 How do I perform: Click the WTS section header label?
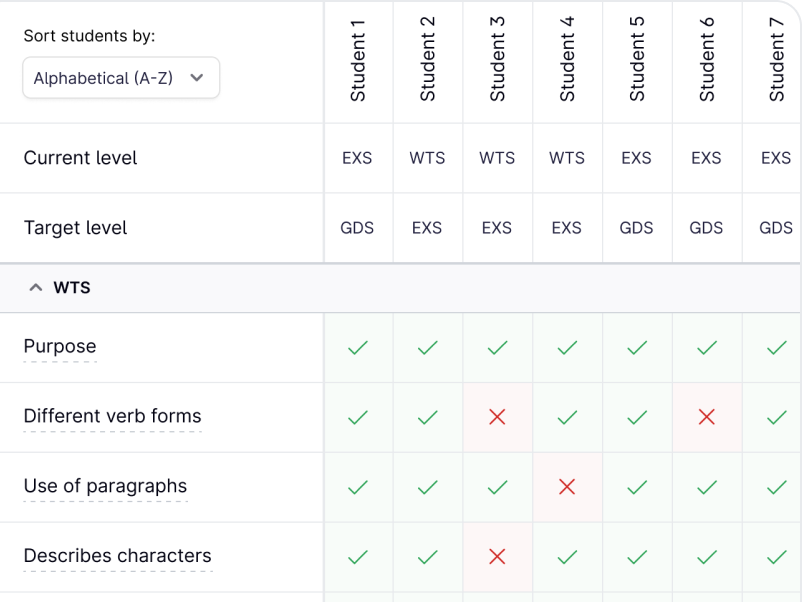point(72,288)
